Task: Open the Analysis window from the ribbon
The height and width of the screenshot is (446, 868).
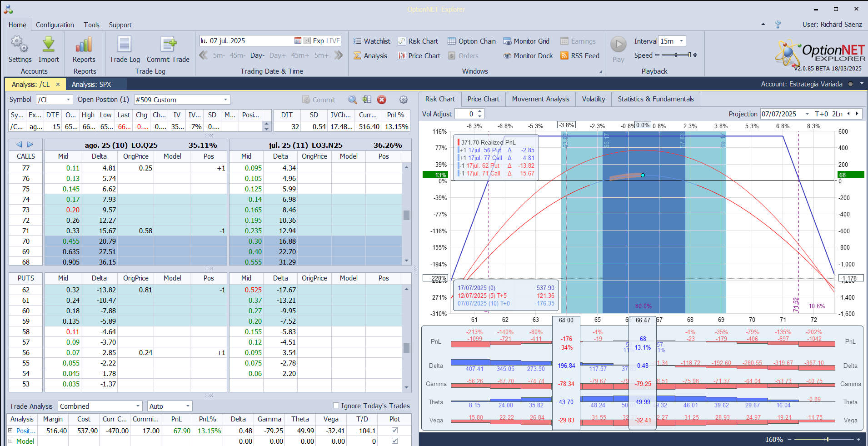Action: (370, 56)
